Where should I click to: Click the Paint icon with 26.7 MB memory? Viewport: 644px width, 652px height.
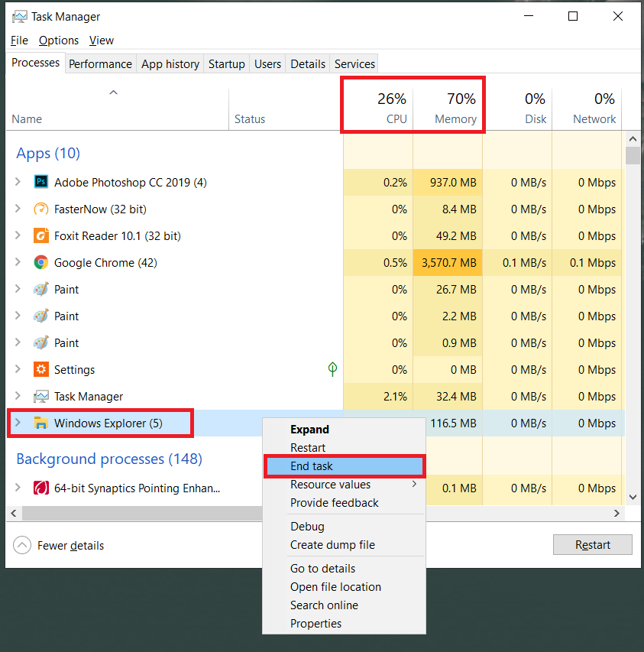[x=40, y=289]
